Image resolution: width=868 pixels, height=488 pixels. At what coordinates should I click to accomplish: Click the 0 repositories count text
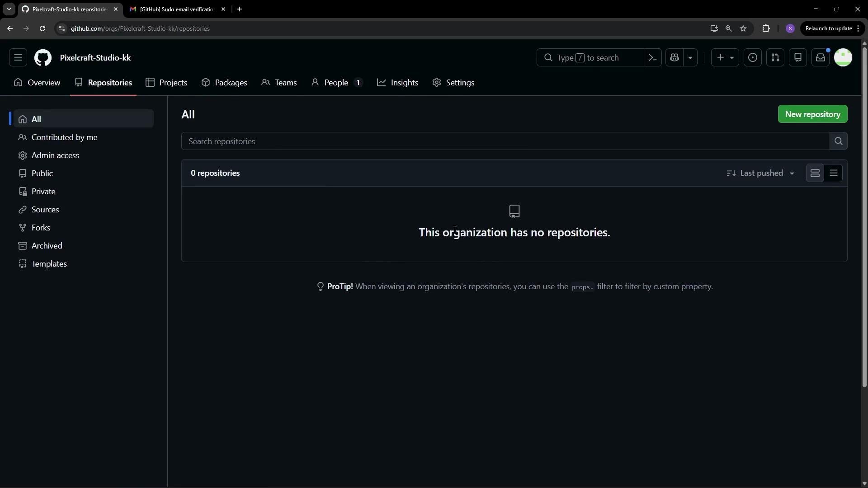[x=215, y=174]
